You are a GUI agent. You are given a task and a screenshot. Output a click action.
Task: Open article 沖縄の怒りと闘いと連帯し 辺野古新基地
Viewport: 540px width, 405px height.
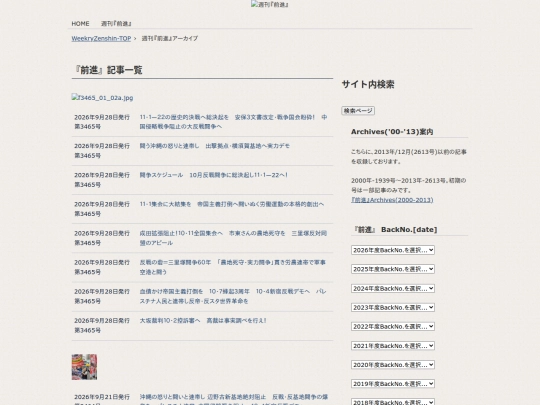pyautogui.click(x=233, y=400)
